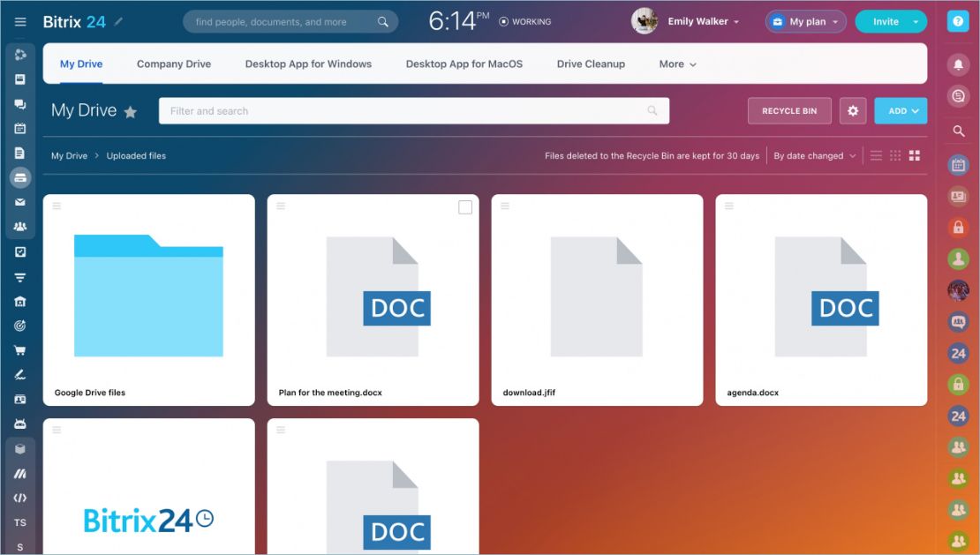Open the Google Drive files folder
Image resolution: width=980 pixels, height=555 pixels.
(x=148, y=300)
